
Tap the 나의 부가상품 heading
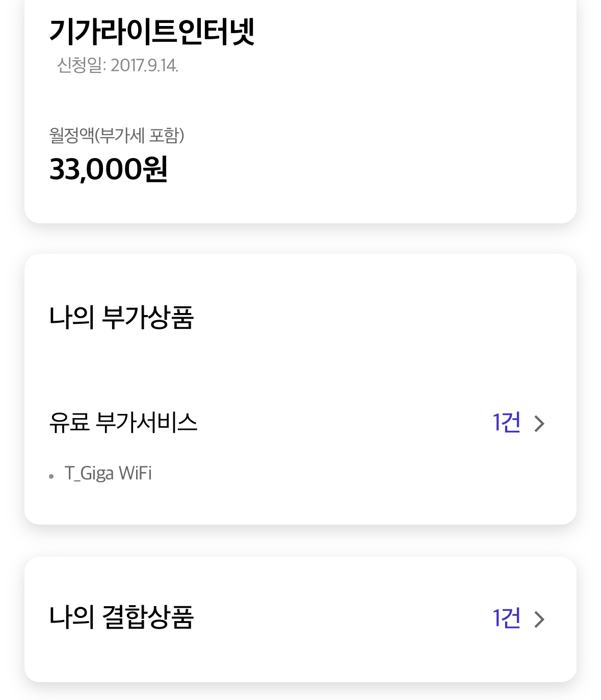[121, 317]
